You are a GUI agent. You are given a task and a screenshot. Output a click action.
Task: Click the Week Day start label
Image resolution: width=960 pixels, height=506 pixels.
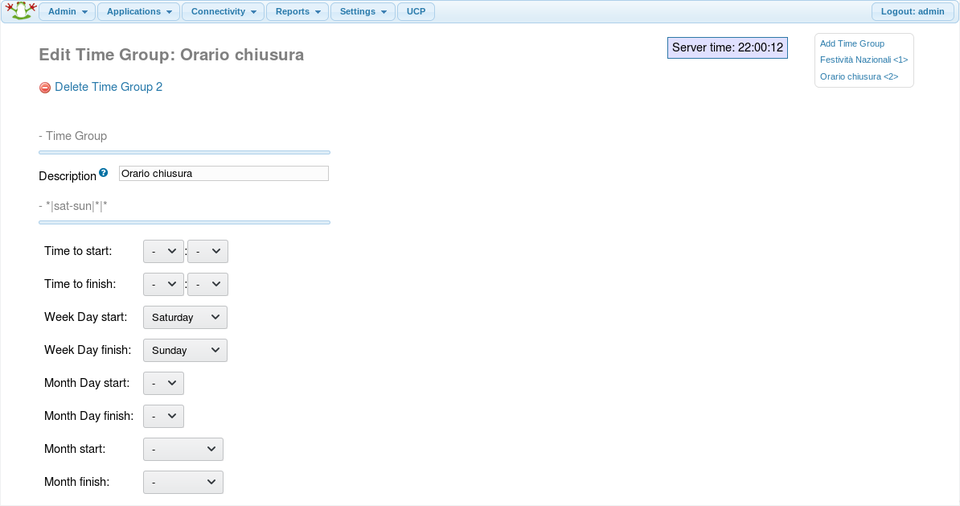[x=86, y=317]
